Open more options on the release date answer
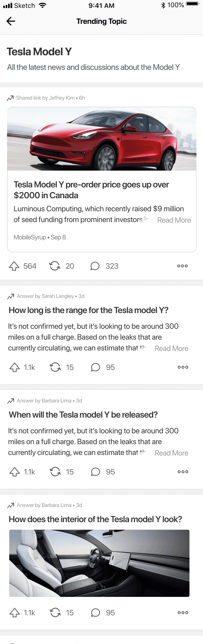 pyautogui.click(x=183, y=472)
